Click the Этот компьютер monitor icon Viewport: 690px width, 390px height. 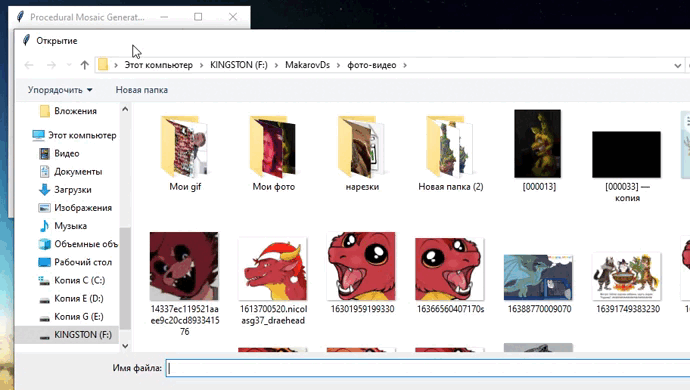[38, 135]
